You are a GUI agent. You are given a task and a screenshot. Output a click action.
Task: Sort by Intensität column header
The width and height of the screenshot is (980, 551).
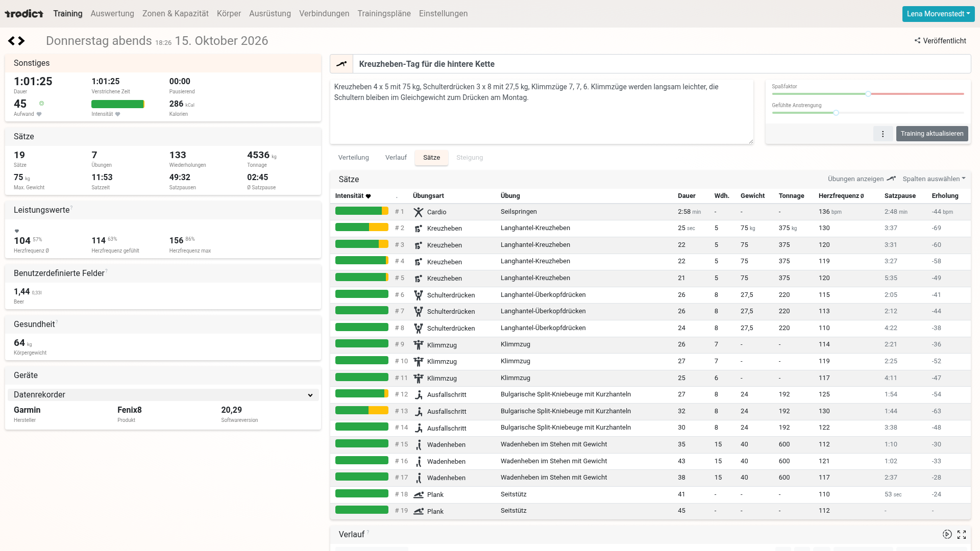353,196
